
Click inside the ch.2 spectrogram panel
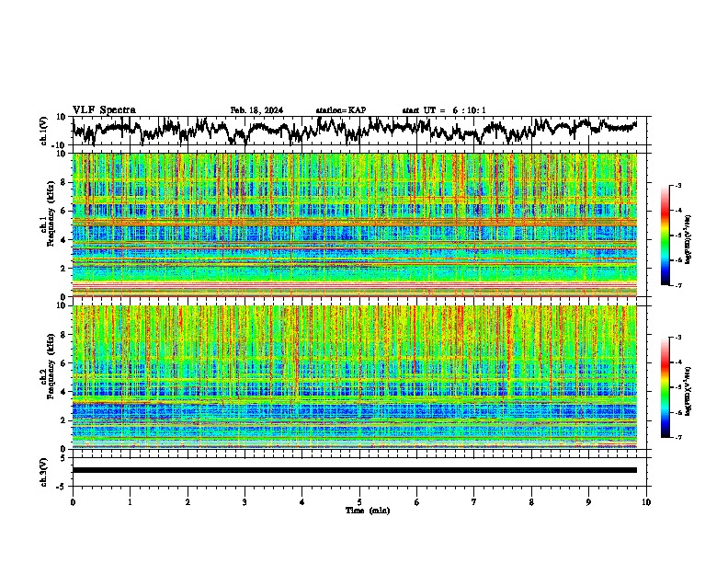[x=355, y=377]
